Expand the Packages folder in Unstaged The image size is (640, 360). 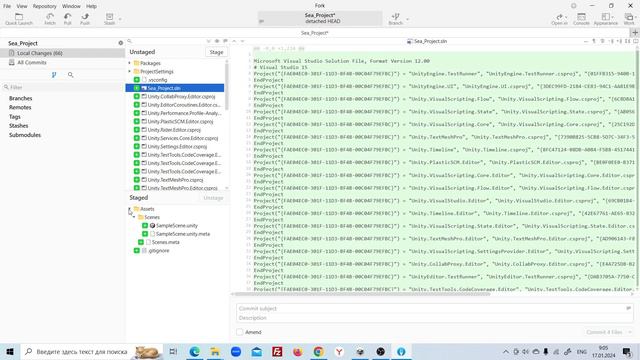(130, 63)
